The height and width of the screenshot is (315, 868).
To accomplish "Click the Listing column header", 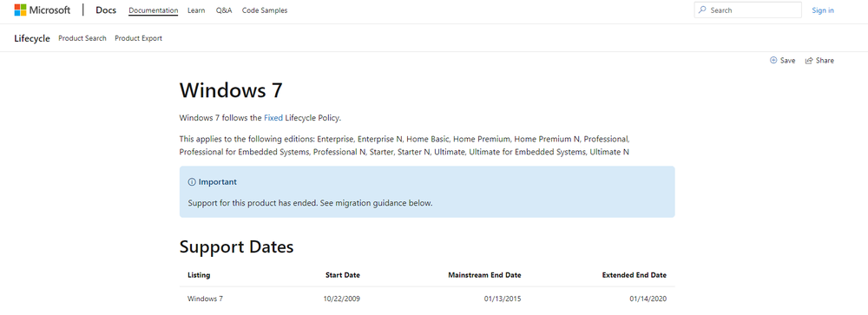I will coord(199,275).
